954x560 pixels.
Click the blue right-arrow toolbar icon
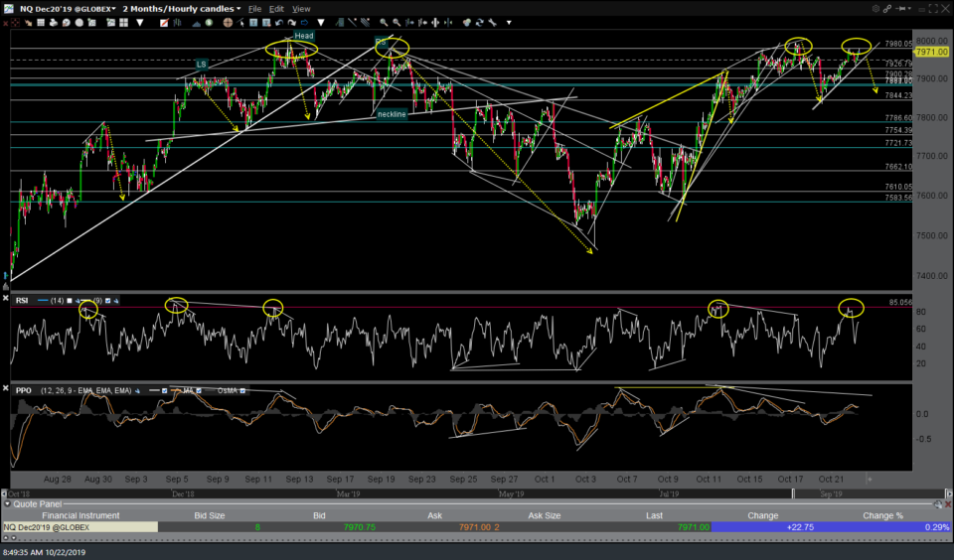304,23
